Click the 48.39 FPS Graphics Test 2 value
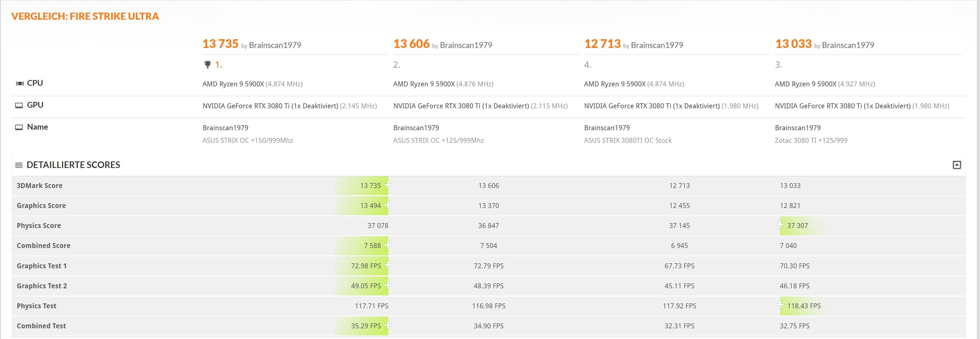 (488, 286)
